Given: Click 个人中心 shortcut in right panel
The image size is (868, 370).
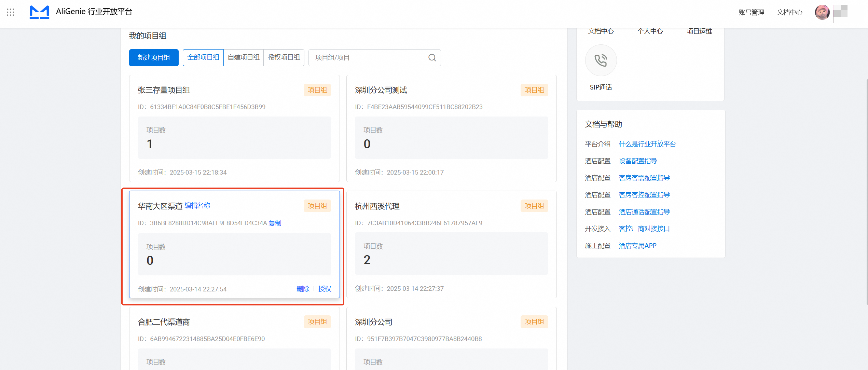Looking at the screenshot, I should coord(650,31).
